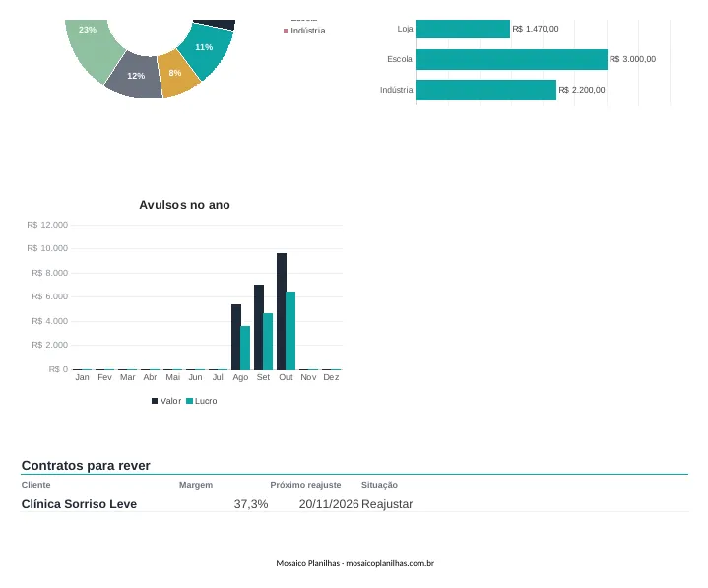Image resolution: width=708 pixels, height=588 pixels.
Task: Click the teal Lucro bar for Set
Action: 268,342
